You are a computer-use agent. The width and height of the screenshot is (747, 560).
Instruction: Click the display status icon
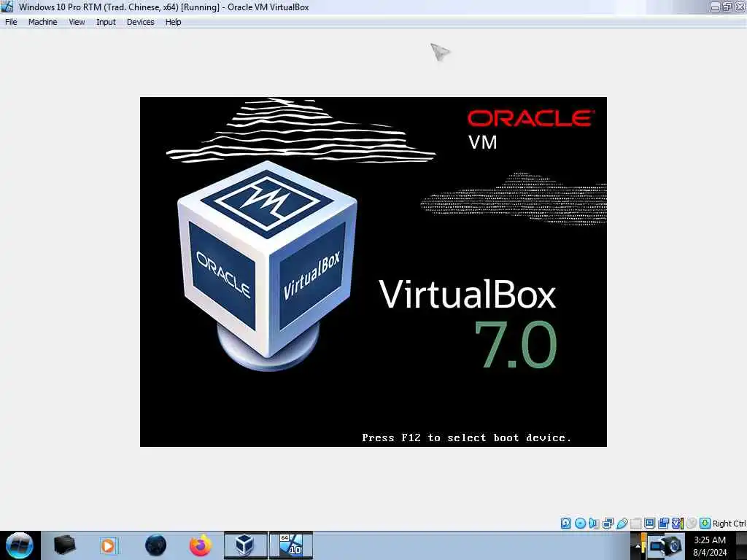[x=649, y=523]
